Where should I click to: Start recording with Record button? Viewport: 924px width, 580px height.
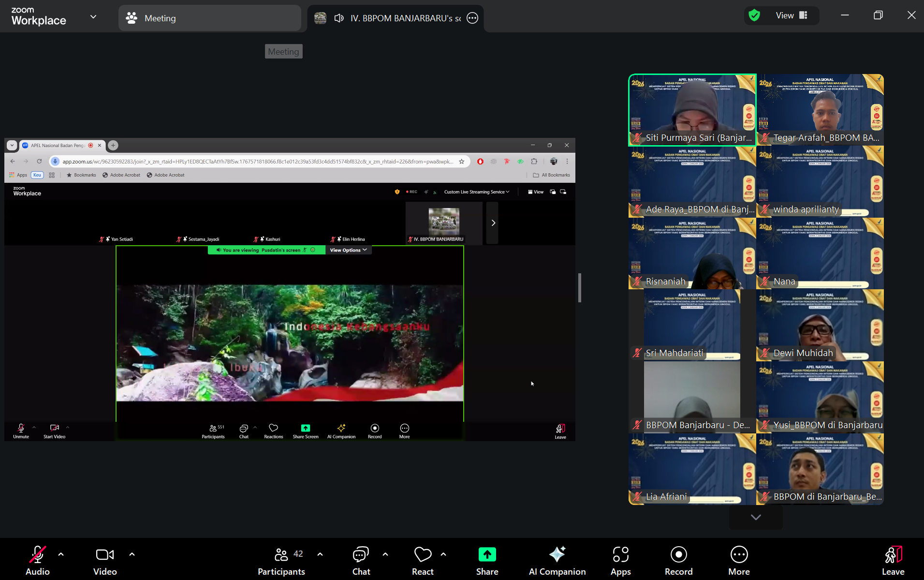point(678,561)
